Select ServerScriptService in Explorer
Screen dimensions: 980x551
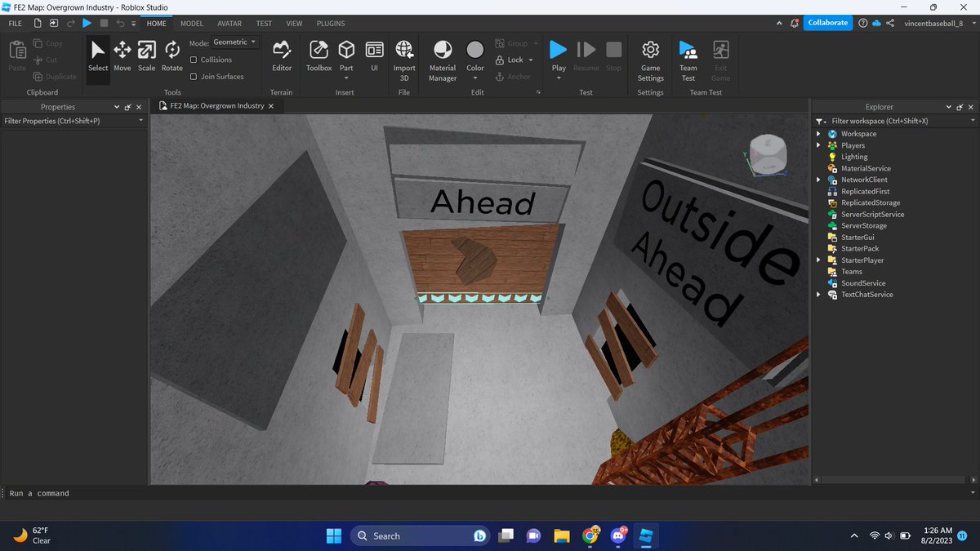[x=872, y=214]
